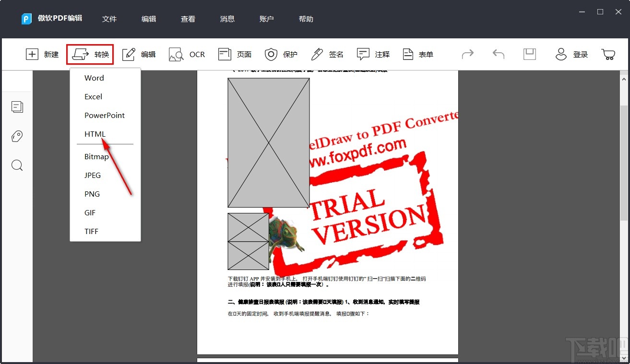Viewport: 630px width, 364px height.
Task: Open the 注释 (Annotation) tool
Action: pos(373,54)
